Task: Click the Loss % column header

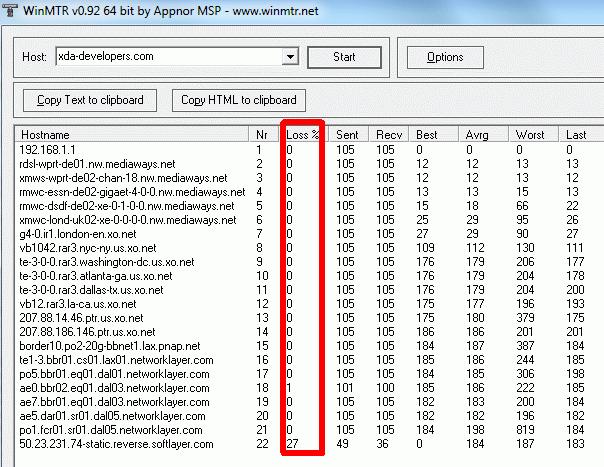Action: tap(303, 134)
